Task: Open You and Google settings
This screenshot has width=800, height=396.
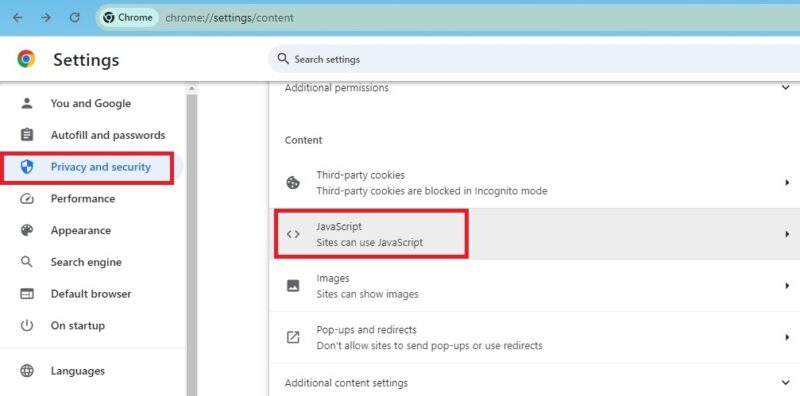Action: point(91,103)
